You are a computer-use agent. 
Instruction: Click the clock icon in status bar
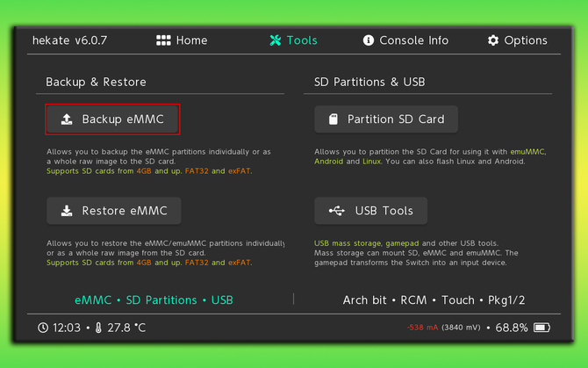tap(43, 328)
